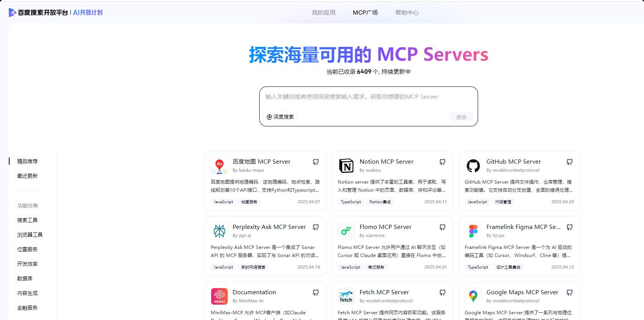Screen dimensions: 644x320
Task: Select 最近更新 in the sidebar
Action: [x=27, y=176]
